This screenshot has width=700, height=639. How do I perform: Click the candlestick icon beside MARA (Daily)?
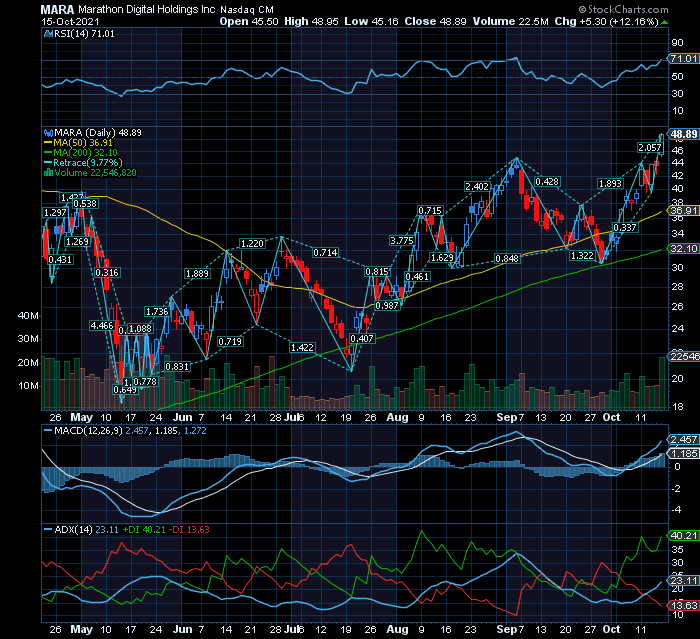tap(48, 133)
